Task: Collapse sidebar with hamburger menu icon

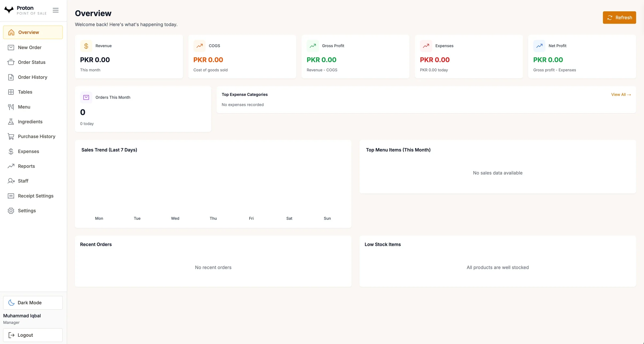Action: pos(56,10)
